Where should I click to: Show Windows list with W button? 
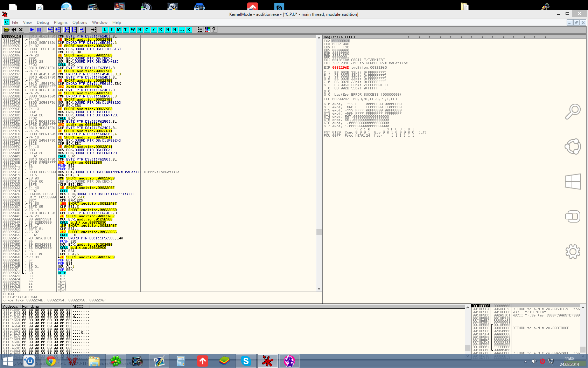pyautogui.click(x=133, y=30)
